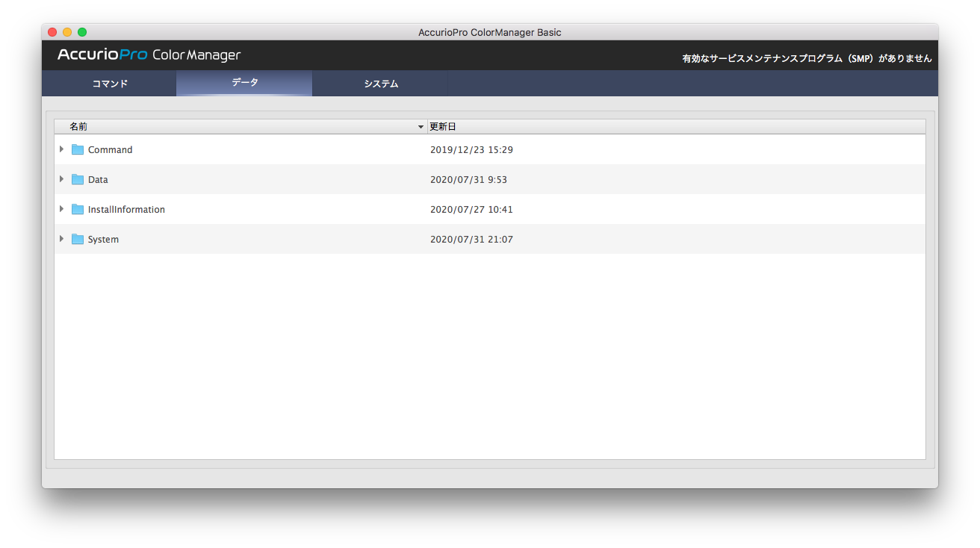Select the Data folder name
Viewport: 980px width, 548px height.
click(98, 179)
